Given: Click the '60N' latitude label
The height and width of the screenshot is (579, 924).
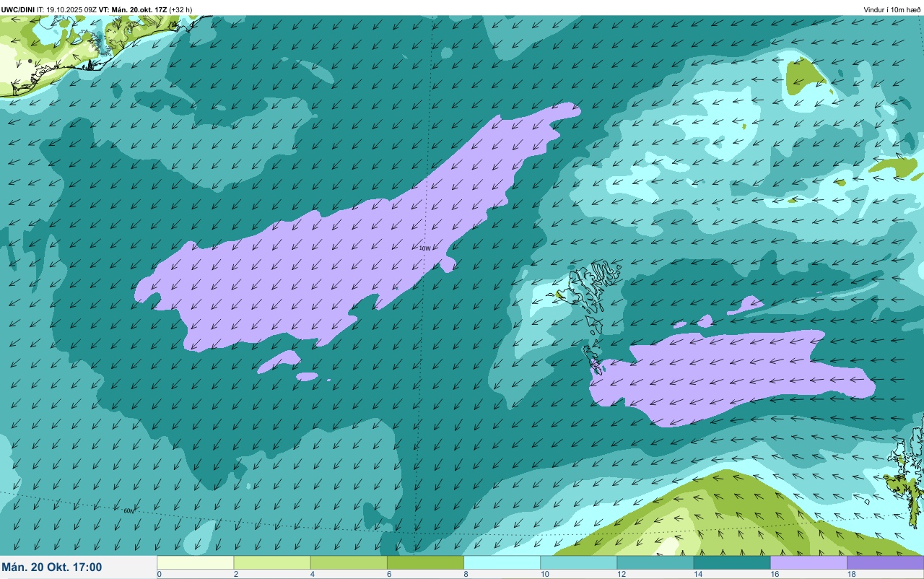Looking at the screenshot, I should pos(128,511).
